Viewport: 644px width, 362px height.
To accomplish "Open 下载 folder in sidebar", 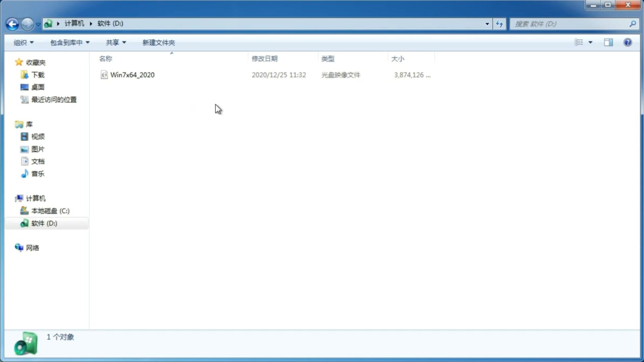I will click(x=38, y=74).
